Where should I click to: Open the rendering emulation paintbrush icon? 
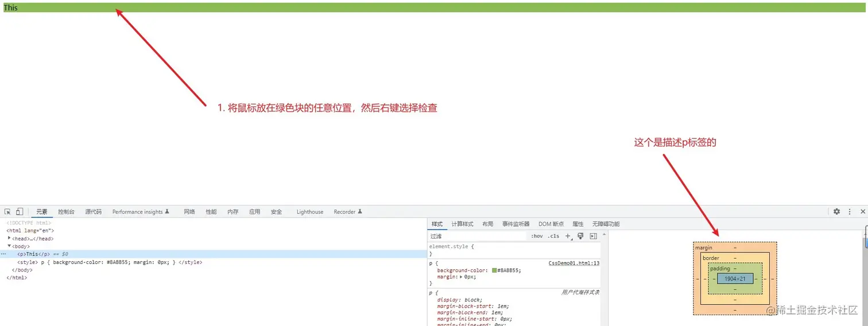(x=580, y=236)
